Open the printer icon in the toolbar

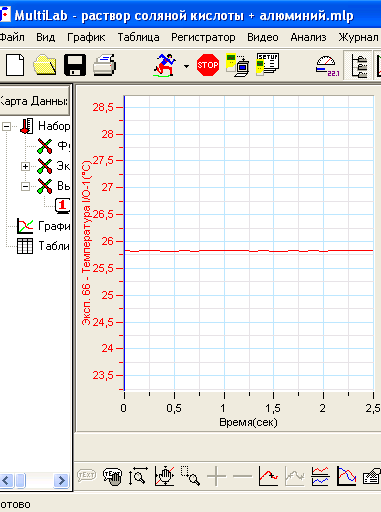point(104,65)
